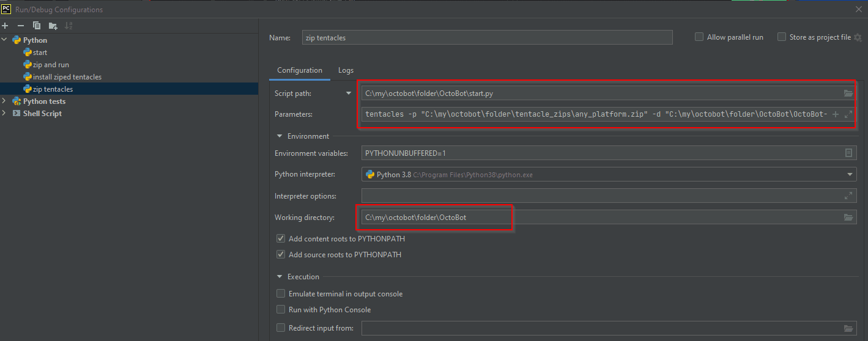Sort configurations alphabetically
868x341 pixels.
pyautogui.click(x=69, y=26)
